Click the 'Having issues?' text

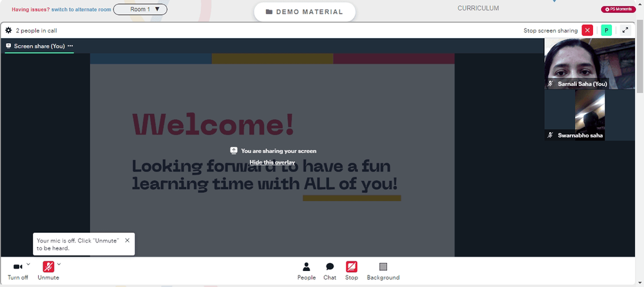pyautogui.click(x=31, y=10)
